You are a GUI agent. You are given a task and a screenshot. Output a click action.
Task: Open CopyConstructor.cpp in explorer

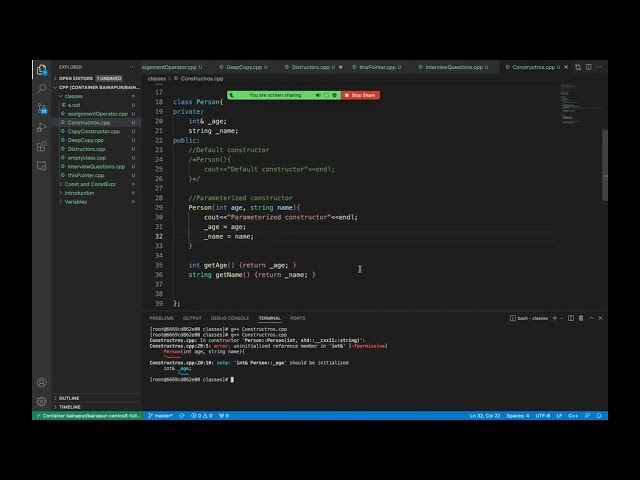(x=97, y=131)
